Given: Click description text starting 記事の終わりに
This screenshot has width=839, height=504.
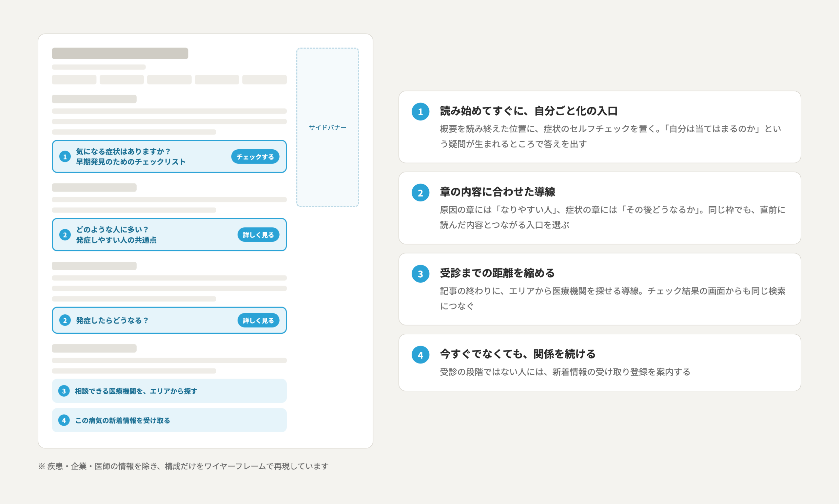Looking at the screenshot, I should pyautogui.click(x=613, y=298).
